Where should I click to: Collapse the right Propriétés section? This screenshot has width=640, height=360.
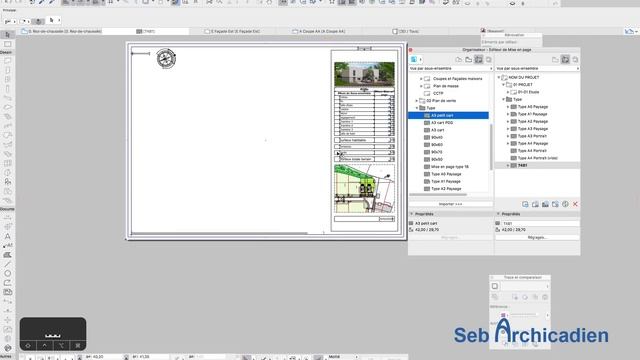[x=498, y=214]
